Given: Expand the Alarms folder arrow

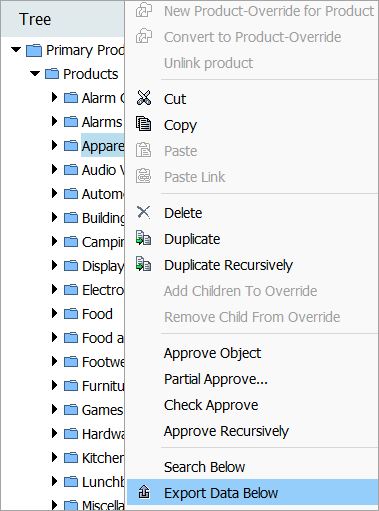Looking at the screenshot, I should tap(54, 121).
